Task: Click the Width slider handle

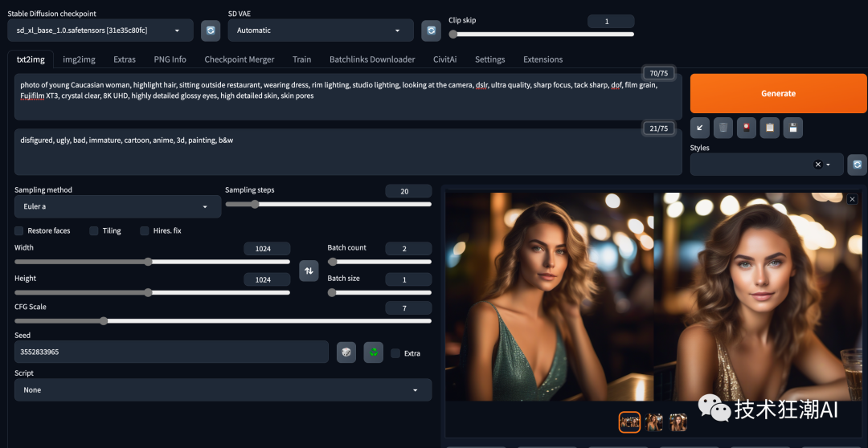Action: coord(148,262)
